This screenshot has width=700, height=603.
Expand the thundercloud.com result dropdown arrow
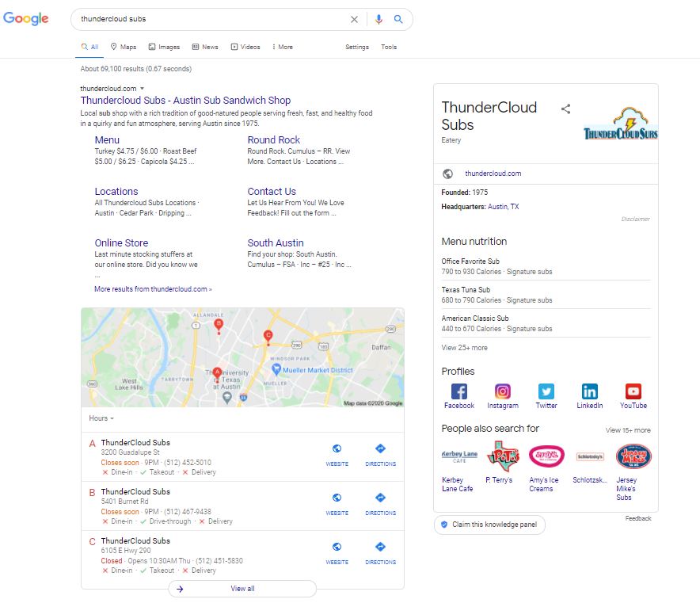142,89
